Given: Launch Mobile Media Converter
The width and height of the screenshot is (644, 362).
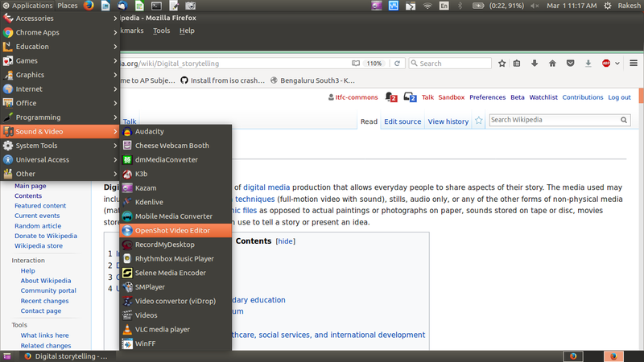Looking at the screenshot, I should [175, 216].
